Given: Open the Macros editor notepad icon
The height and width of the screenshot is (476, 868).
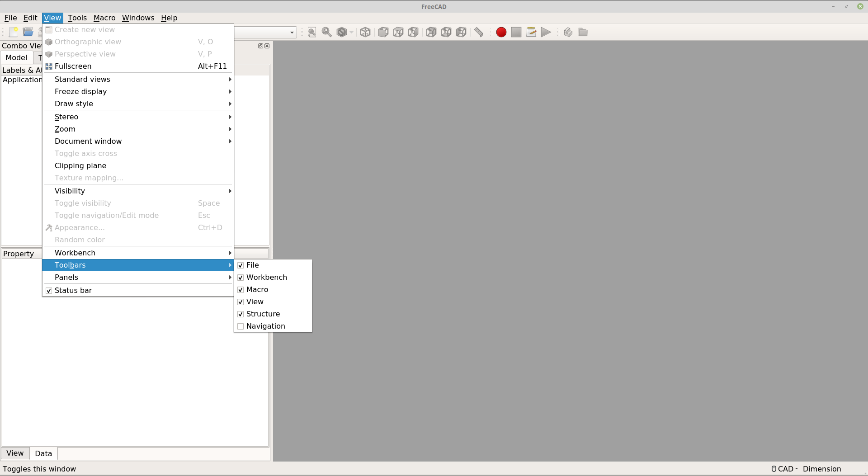Looking at the screenshot, I should (531, 32).
